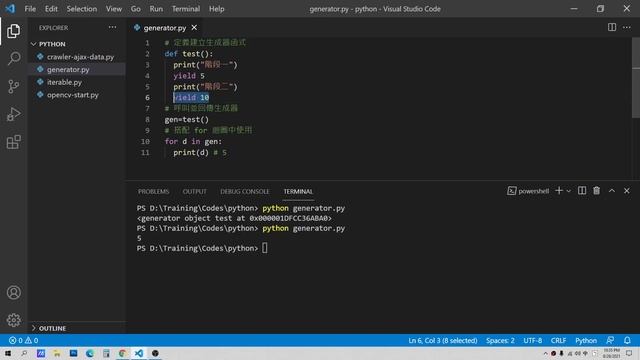Open the Search view in activity bar
The width and height of the screenshot is (640, 360).
pos(13,59)
